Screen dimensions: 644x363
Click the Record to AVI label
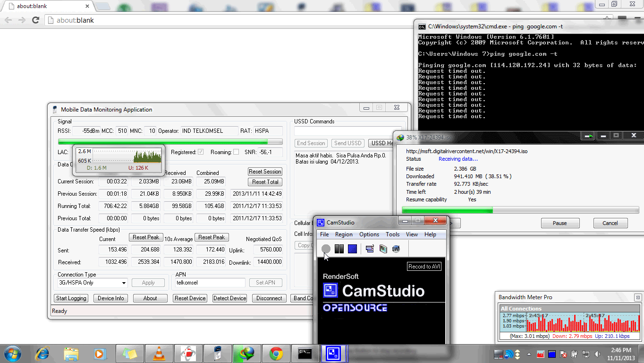click(424, 267)
